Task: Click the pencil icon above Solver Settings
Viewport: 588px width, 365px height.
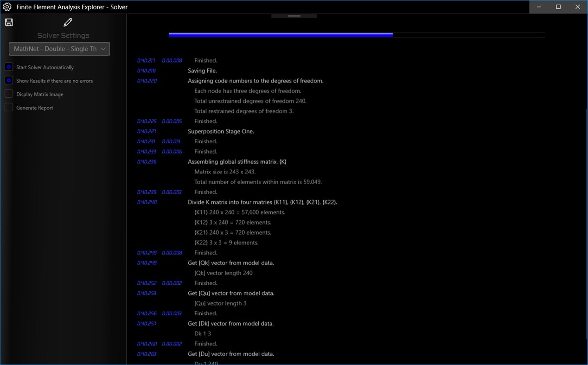Action: tap(68, 22)
